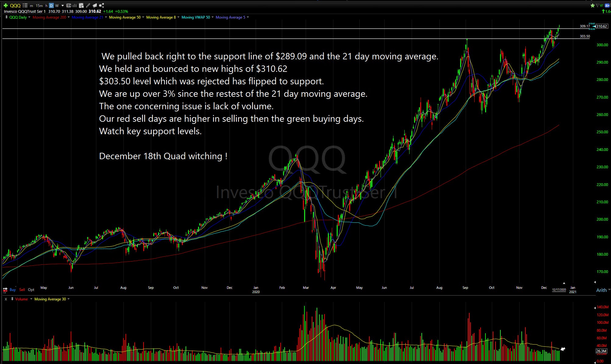Open the Moving Average 30 dropdown

pyautogui.click(x=69, y=299)
